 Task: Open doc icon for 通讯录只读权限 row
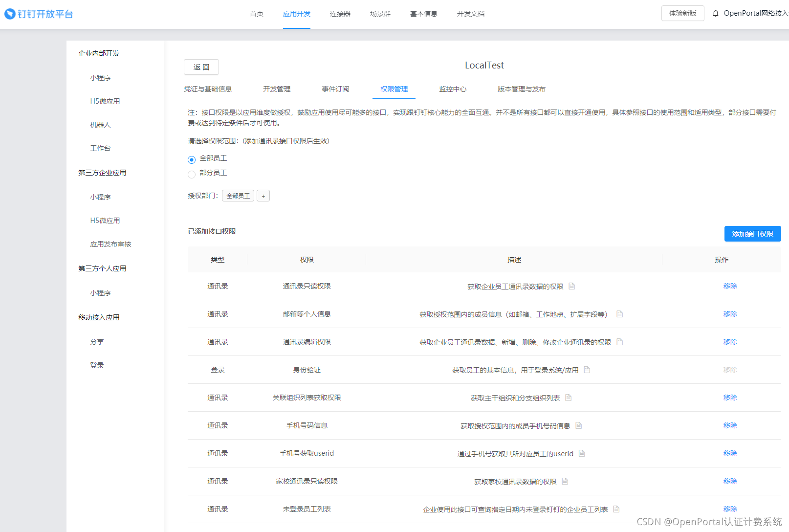click(x=571, y=286)
